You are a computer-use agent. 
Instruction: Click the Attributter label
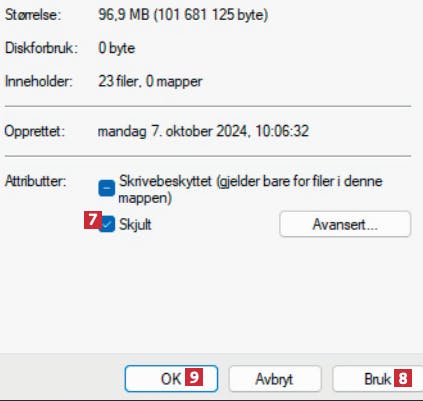35,181
